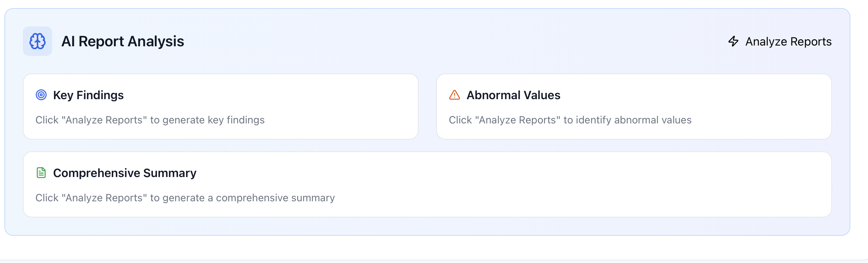
Task: Select the Abnormal Values heading
Action: (x=513, y=95)
